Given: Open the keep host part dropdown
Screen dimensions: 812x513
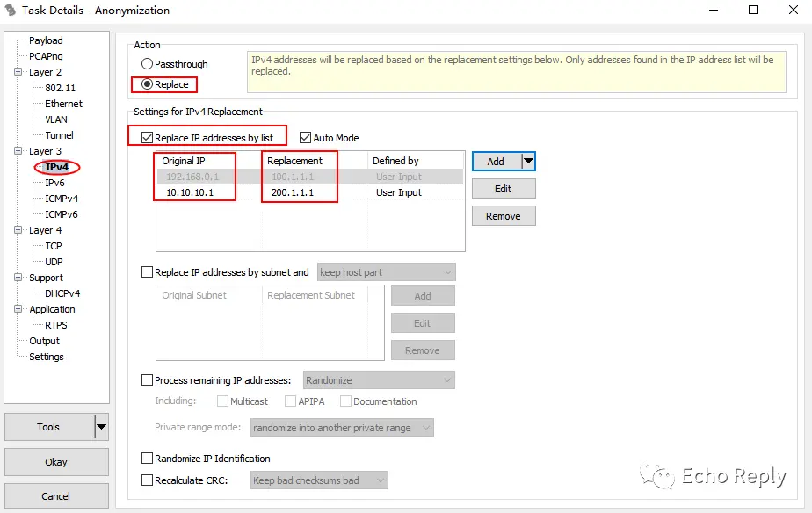Looking at the screenshot, I should pyautogui.click(x=387, y=272).
